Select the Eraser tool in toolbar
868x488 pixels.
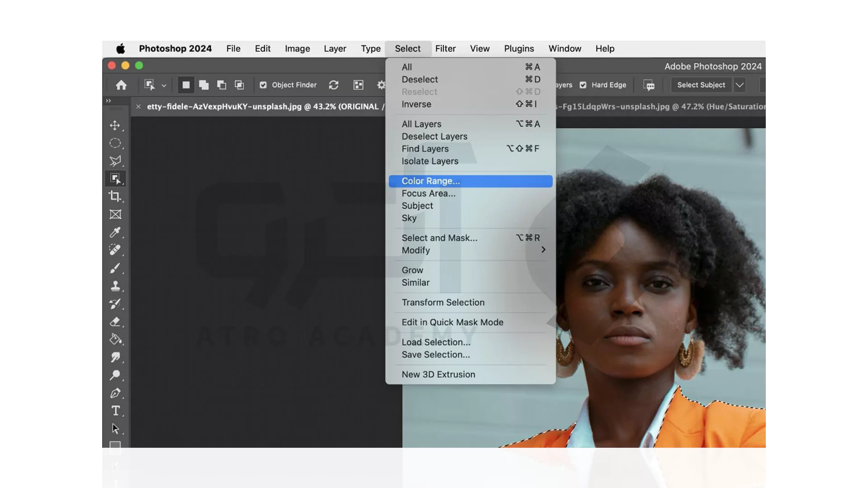[x=116, y=322]
